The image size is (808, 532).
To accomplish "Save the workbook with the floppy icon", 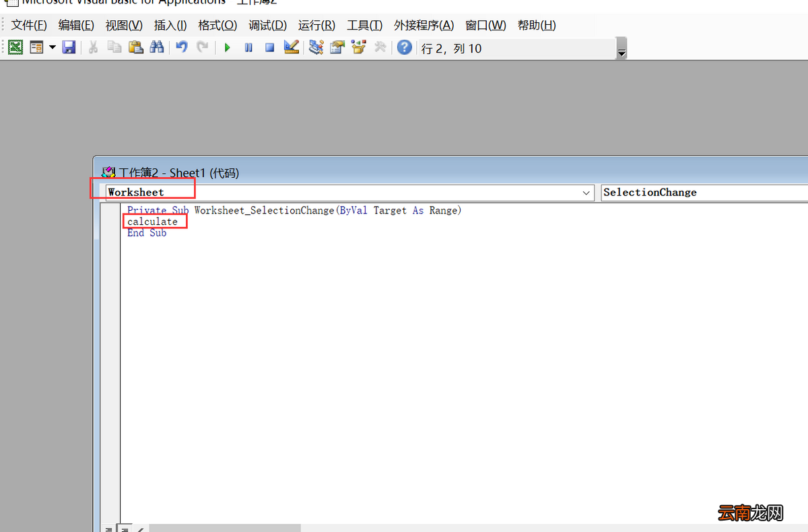I will pos(69,47).
